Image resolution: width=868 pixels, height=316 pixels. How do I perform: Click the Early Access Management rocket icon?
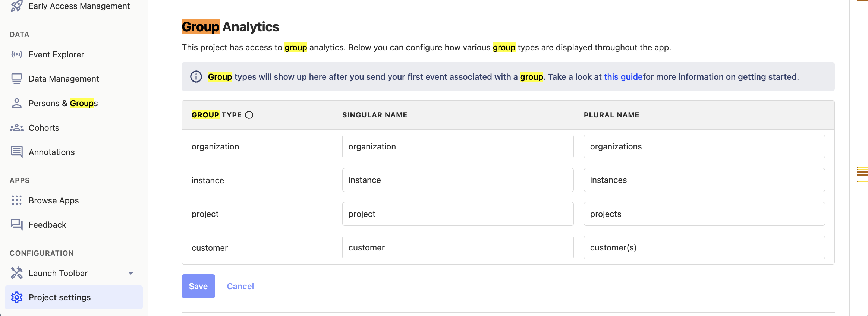point(16,6)
